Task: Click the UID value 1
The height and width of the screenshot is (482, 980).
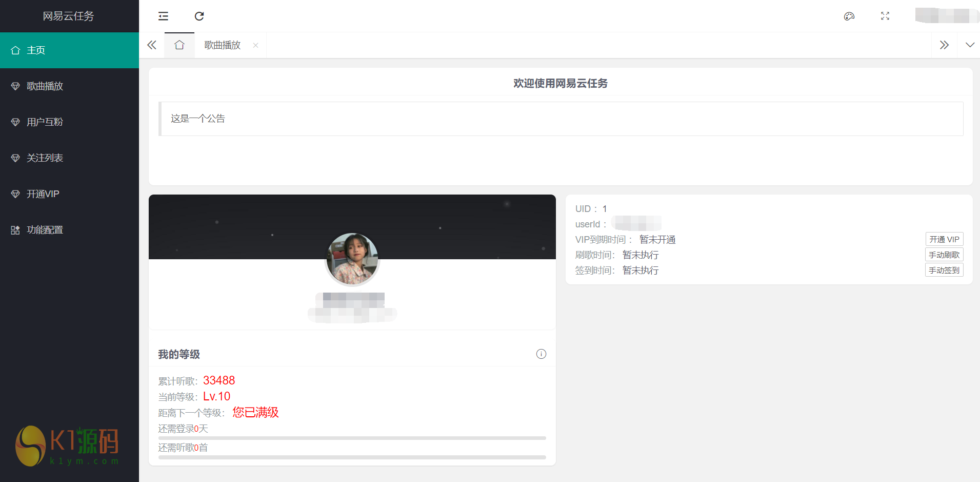Action: 605,209
